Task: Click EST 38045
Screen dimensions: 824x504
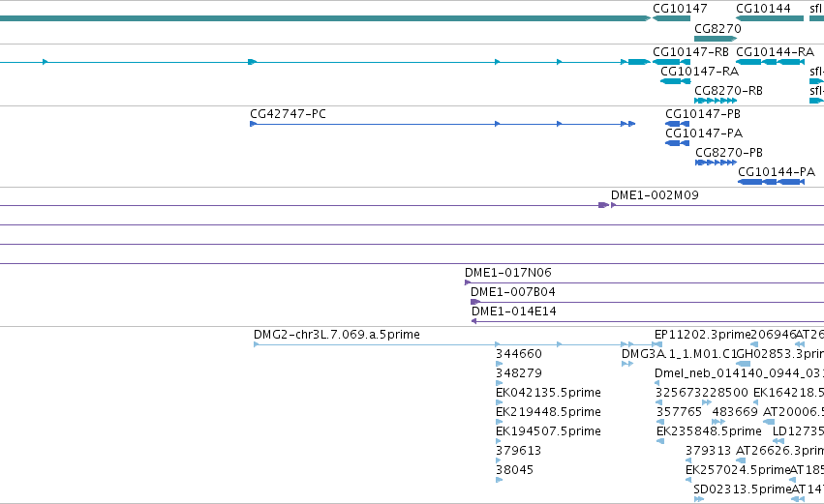Action: click(514, 470)
